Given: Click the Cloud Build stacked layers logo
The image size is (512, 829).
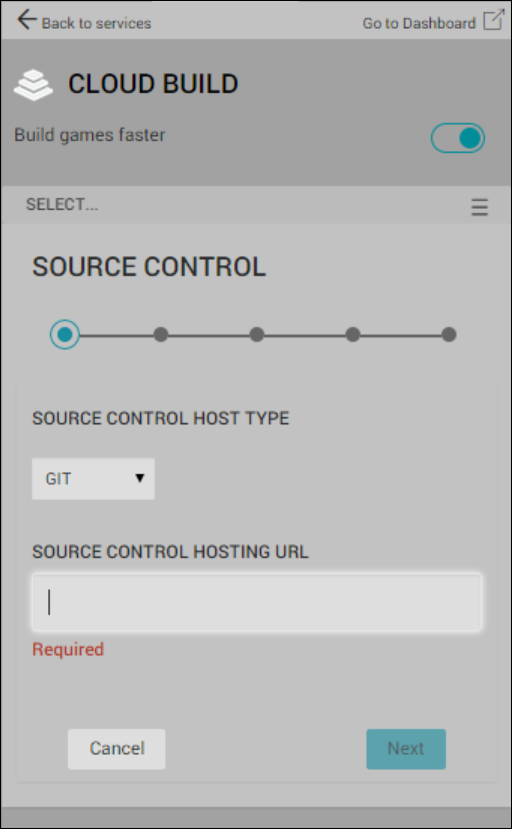Looking at the screenshot, I should point(33,85).
